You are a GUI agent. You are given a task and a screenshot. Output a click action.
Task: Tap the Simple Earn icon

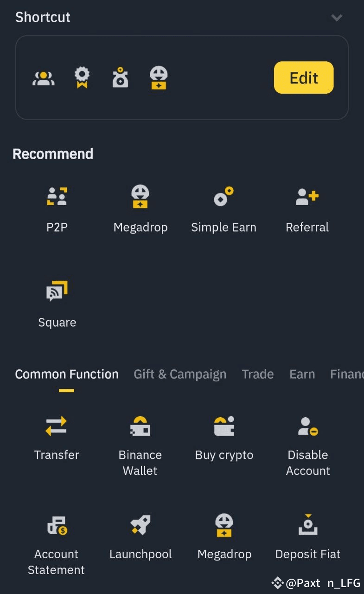224,197
